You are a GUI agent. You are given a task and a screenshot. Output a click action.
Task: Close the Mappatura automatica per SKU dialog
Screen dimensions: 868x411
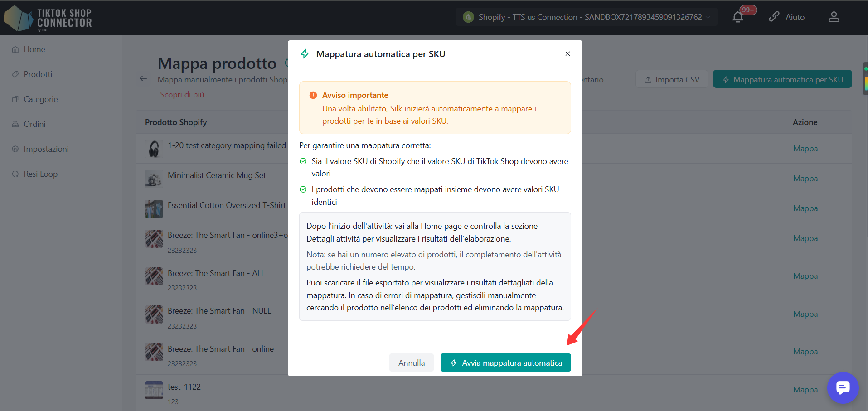click(567, 53)
